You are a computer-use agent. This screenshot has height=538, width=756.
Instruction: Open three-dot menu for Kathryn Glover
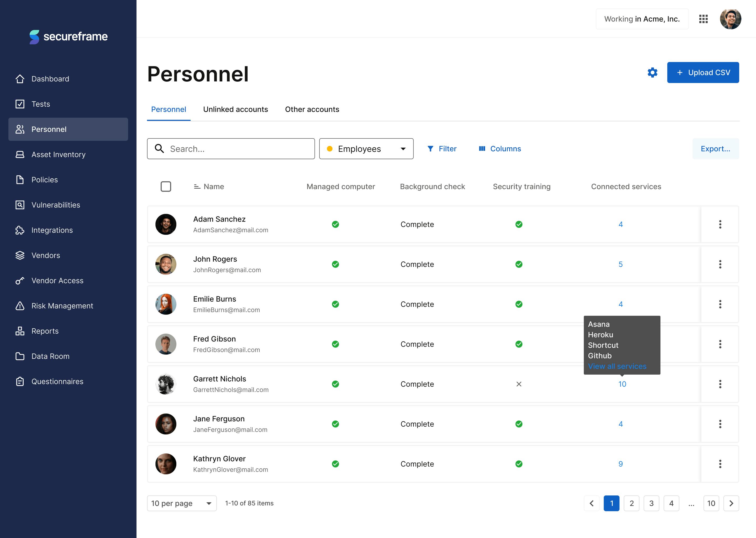tap(720, 464)
